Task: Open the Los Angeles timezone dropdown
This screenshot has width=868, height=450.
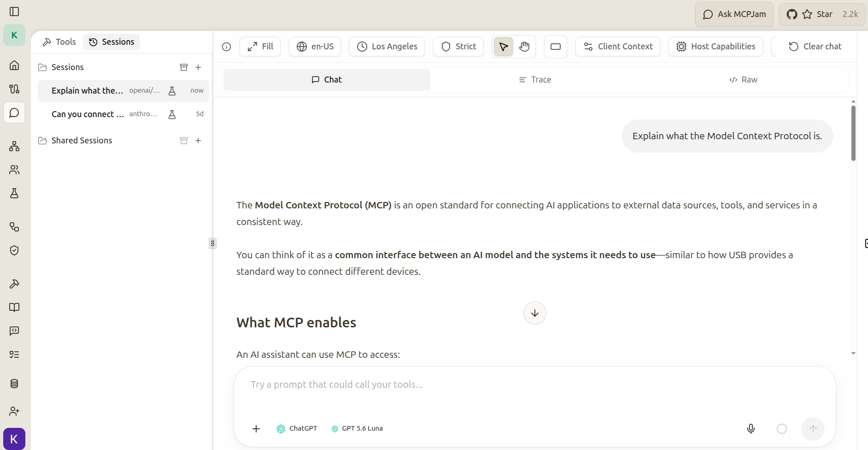Action: pos(387,47)
